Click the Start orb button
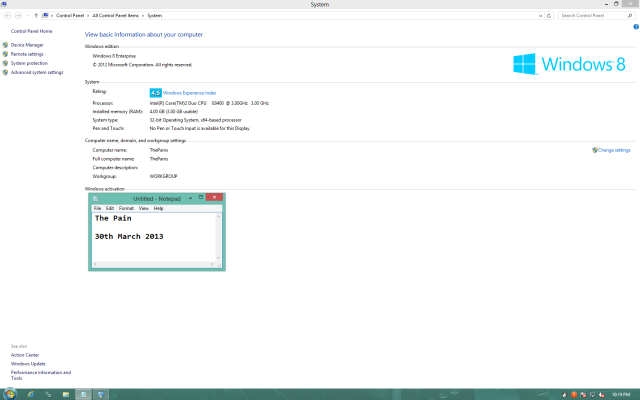The height and width of the screenshot is (400, 640). pos(9,394)
